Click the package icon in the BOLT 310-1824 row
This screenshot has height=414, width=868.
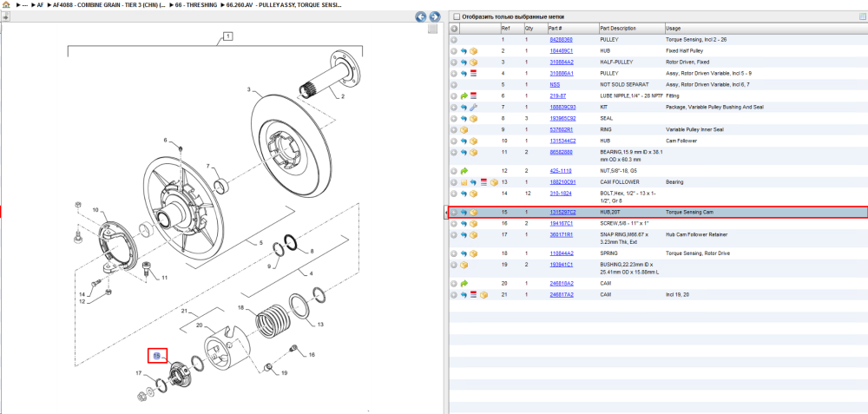click(474, 194)
